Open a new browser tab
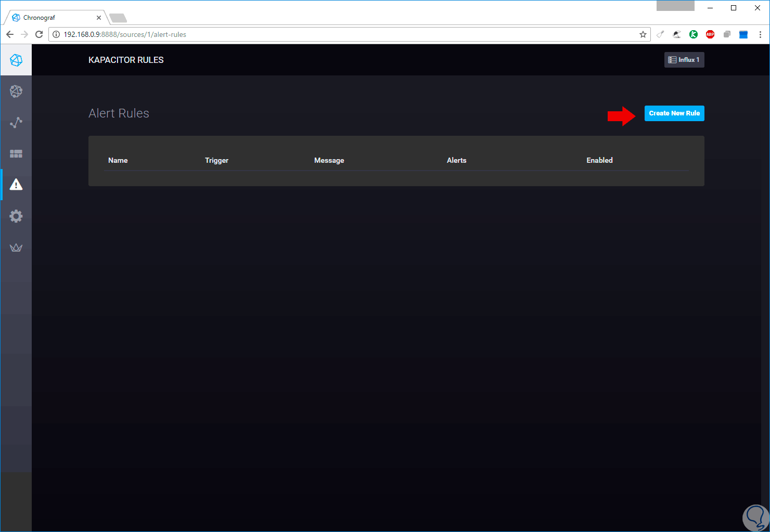Viewport: 770px width, 532px height. (x=118, y=18)
